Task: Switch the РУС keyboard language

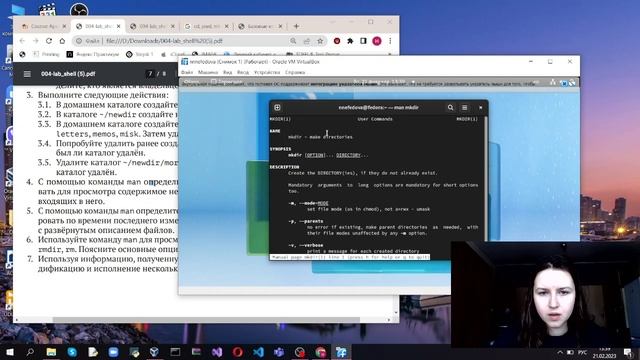Action: [x=583, y=352]
